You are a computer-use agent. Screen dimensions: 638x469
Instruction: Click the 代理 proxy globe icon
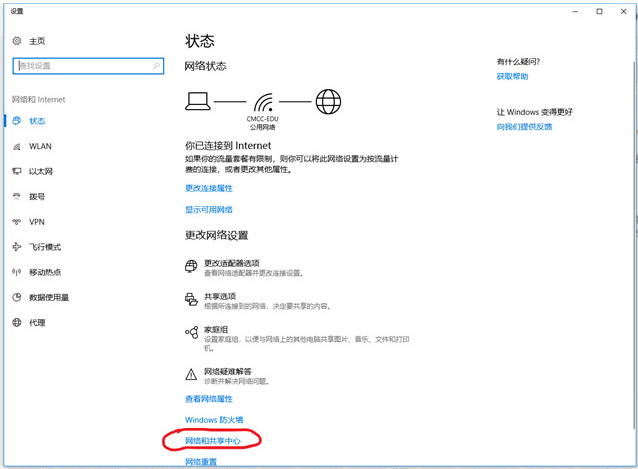tap(17, 323)
